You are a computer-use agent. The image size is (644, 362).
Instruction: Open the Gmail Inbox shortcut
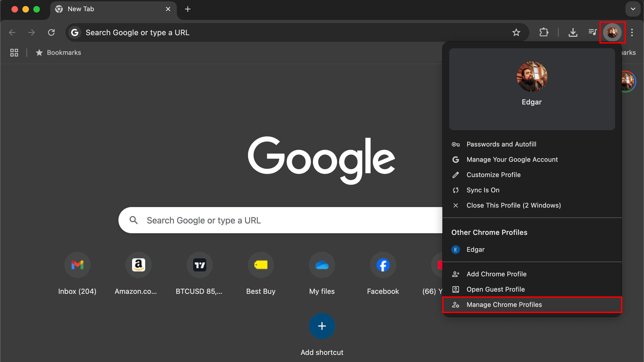[x=77, y=265]
